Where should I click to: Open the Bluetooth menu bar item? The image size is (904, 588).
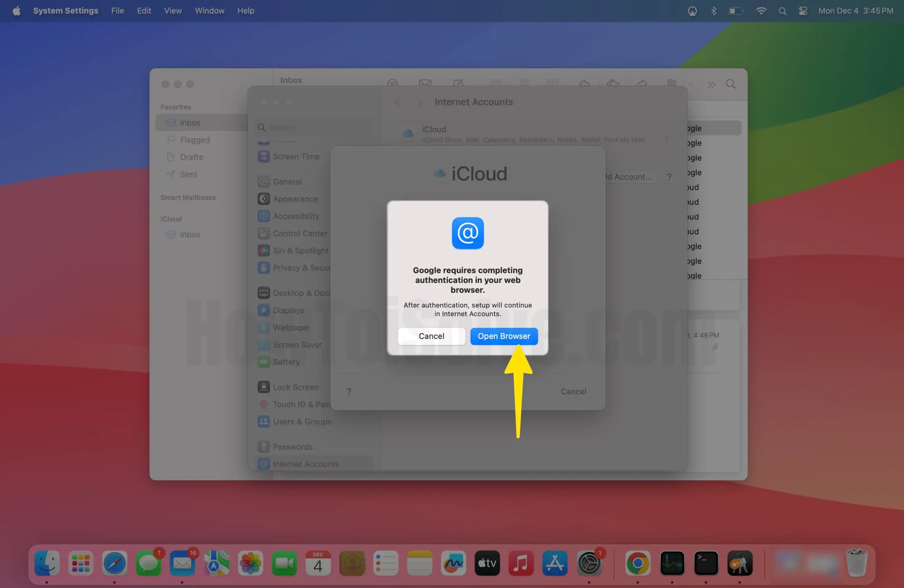pos(714,11)
